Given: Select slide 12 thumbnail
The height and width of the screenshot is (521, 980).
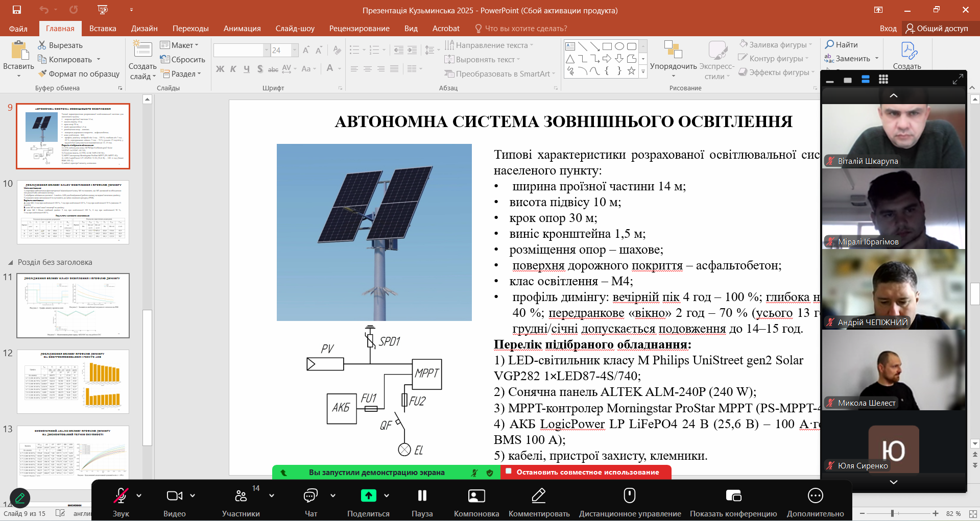Looking at the screenshot, I should click(73, 381).
